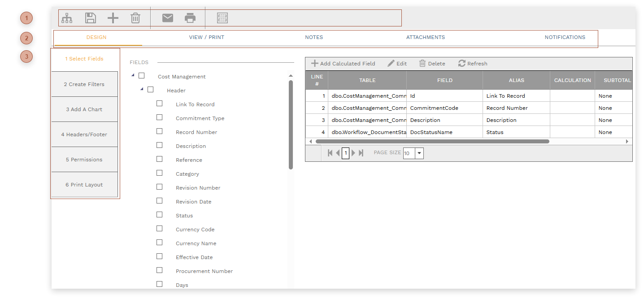The height and width of the screenshot is (299, 644).
Task: Switch to the Attachments tab
Action: pos(425,37)
